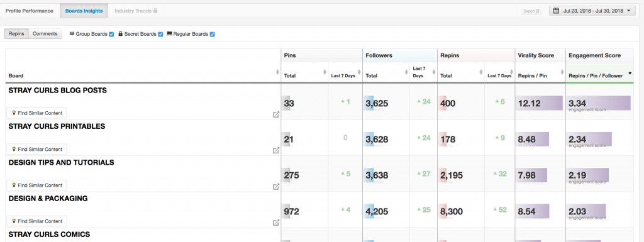This screenshot has width=644, height=242.
Task: Open external link icon for Design Tips and Tutorials
Action: click(276, 187)
